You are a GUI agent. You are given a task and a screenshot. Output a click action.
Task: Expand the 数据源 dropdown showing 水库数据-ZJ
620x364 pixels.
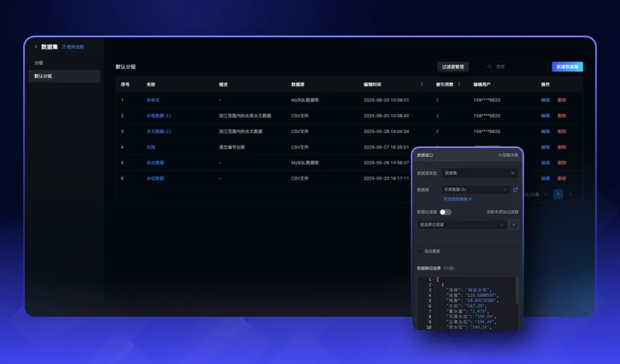[x=475, y=189]
